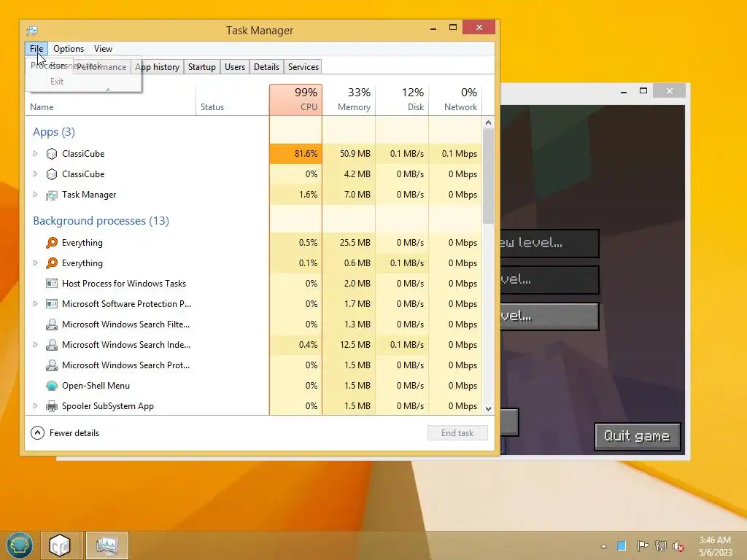Click the Host Process for Windows Tasks icon
This screenshot has height=560, width=747.
tap(52, 284)
